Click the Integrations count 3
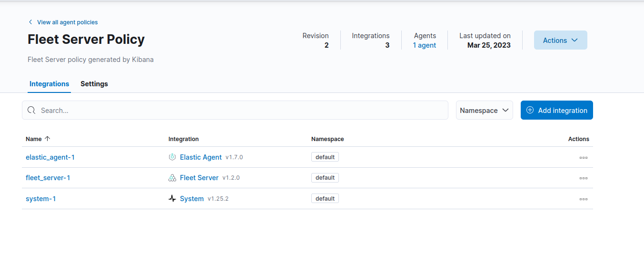 (387, 45)
